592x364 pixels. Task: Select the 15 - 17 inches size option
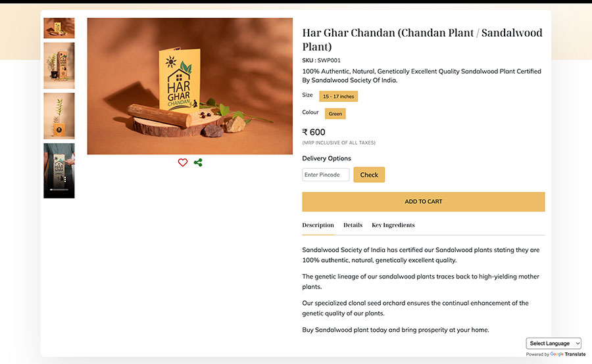pos(338,96)
